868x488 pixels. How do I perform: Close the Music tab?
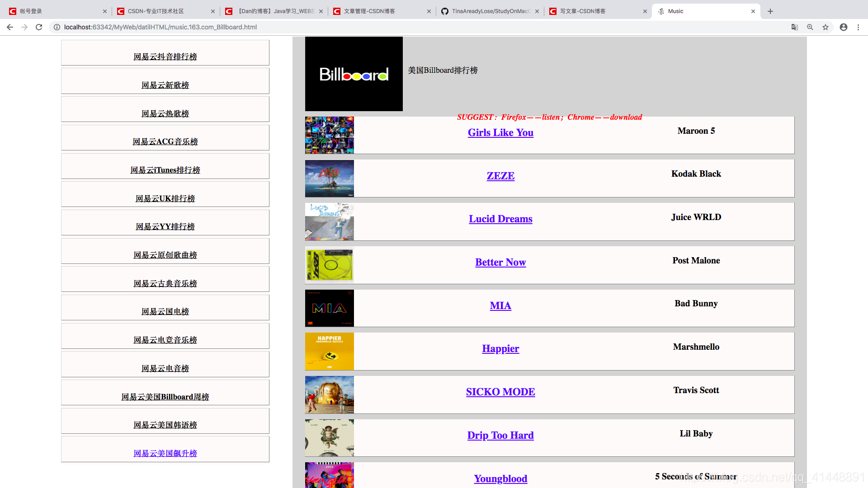click(x=753, y=11)
